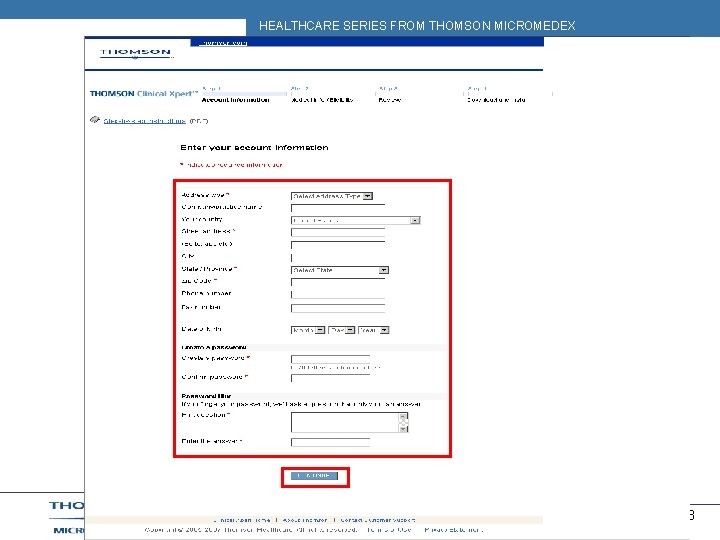Open the country dropdown list
Viewport: 720px width, 540px height.
(356, 220)
